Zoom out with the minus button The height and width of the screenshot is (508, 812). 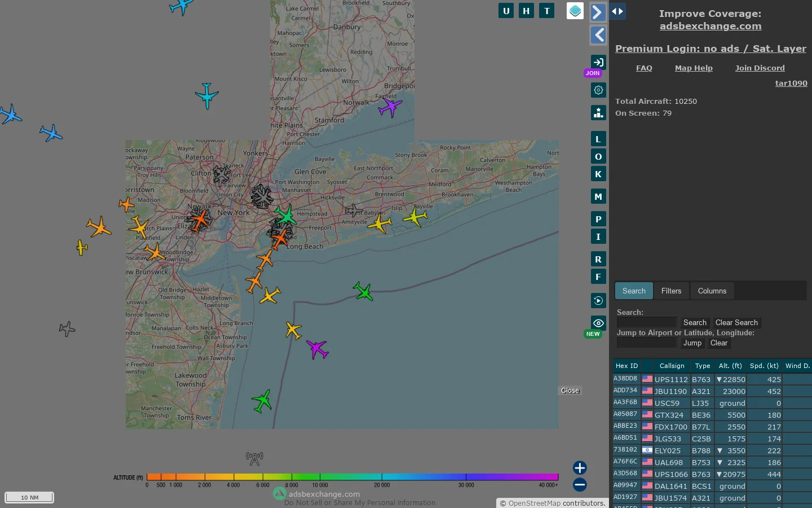pos(580,485)
